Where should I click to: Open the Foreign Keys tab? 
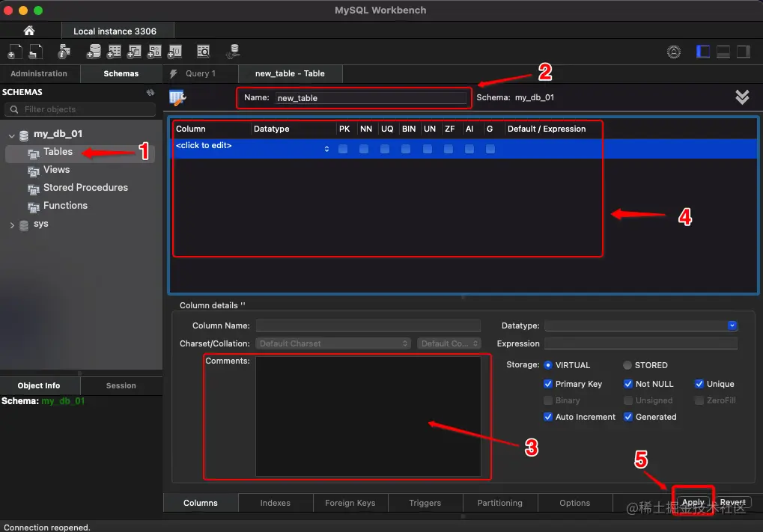350,503
